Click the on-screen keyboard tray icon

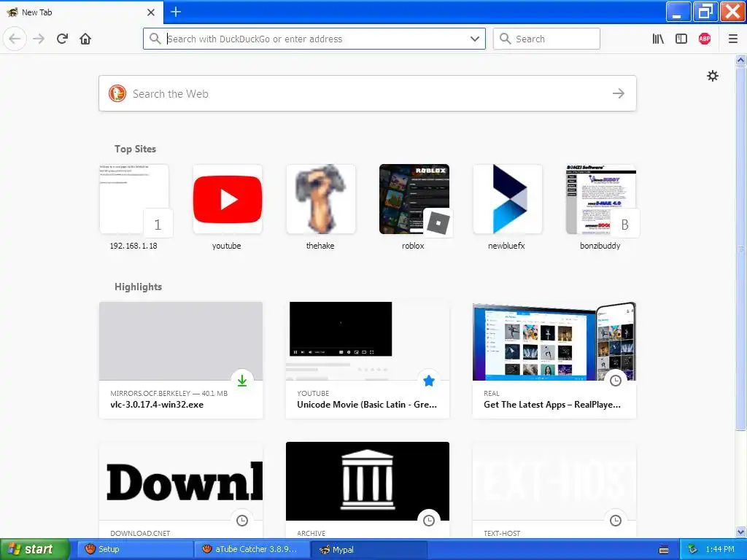point(664,550)
